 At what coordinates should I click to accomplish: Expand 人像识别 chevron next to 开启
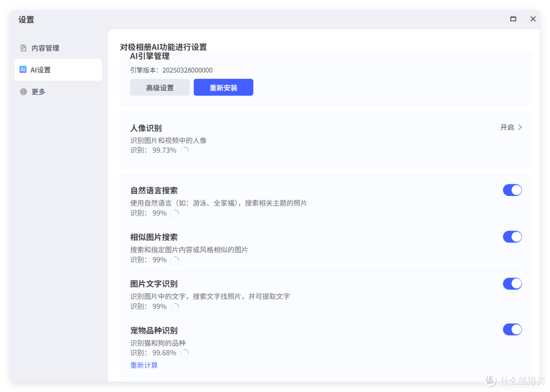tap(520, 127)
